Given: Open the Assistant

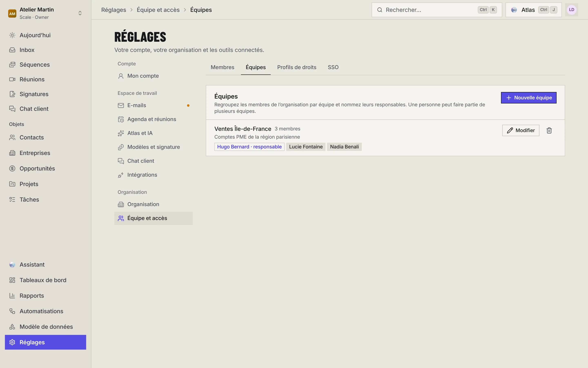Looking at the screenshot, I should click(x=46, y=265).
